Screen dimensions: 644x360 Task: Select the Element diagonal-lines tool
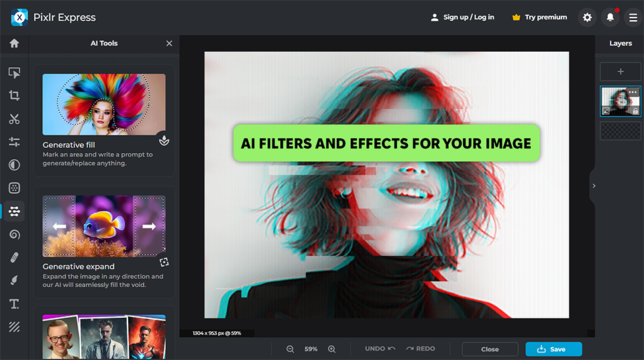click(14, 327)
